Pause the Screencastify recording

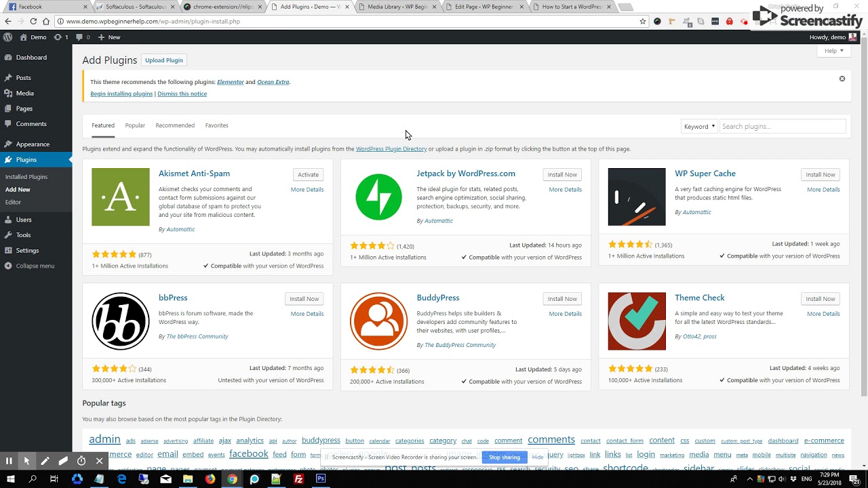(x=9, y=461)
